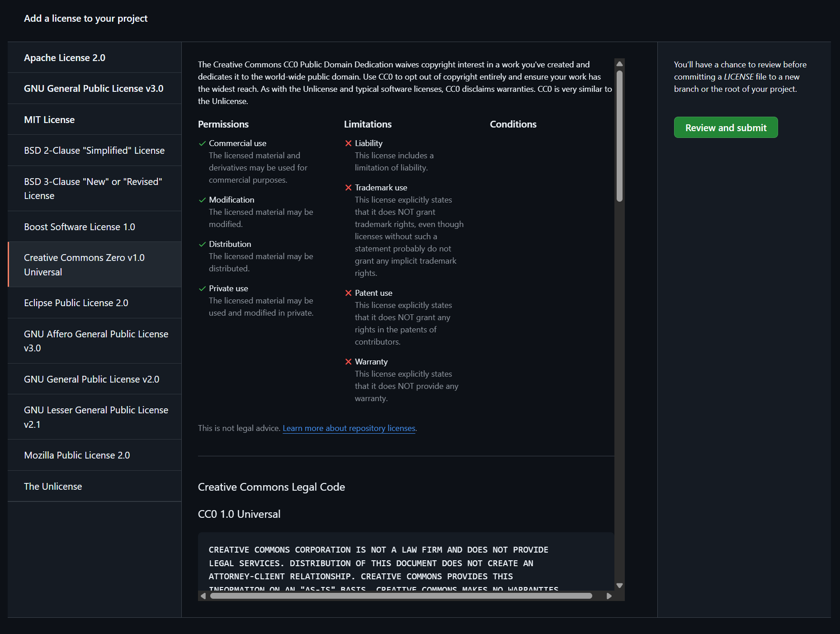Pick Mozilla Public License 2.0
840x634 pixels.
(x=94, y=455)
